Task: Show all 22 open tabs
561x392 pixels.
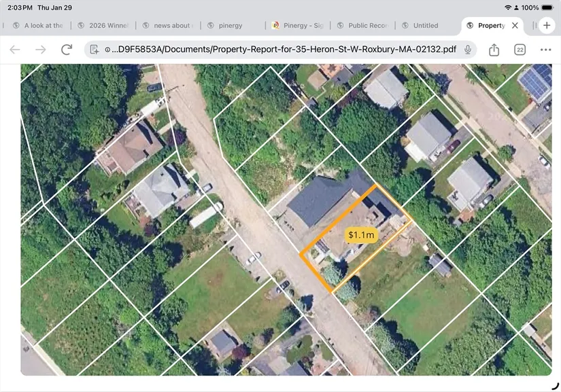Action: click(x=520, y=50)
